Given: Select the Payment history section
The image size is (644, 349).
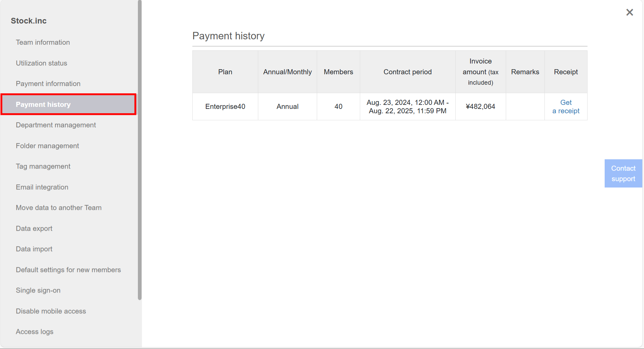Looking at the screenshot, I should [43, 104].
